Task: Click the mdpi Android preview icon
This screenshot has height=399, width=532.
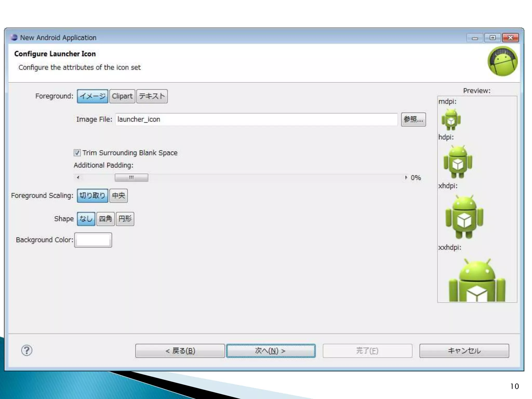Action: (451, 120)
